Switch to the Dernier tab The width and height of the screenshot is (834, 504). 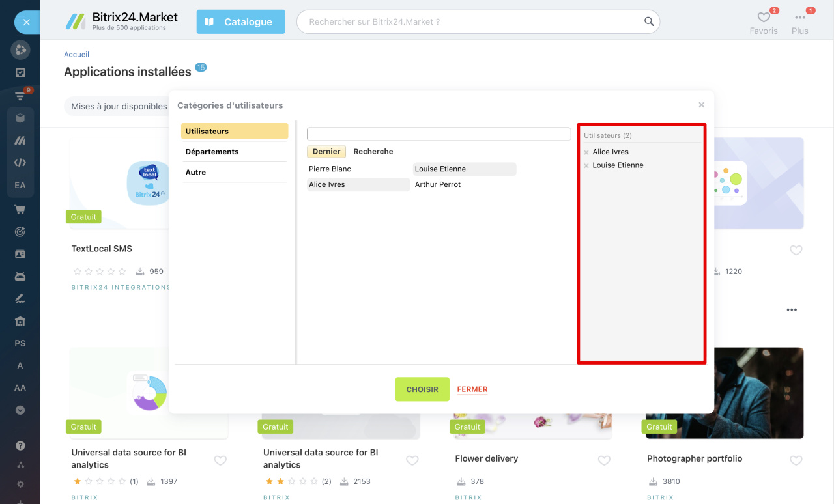[x=326, y=152]
